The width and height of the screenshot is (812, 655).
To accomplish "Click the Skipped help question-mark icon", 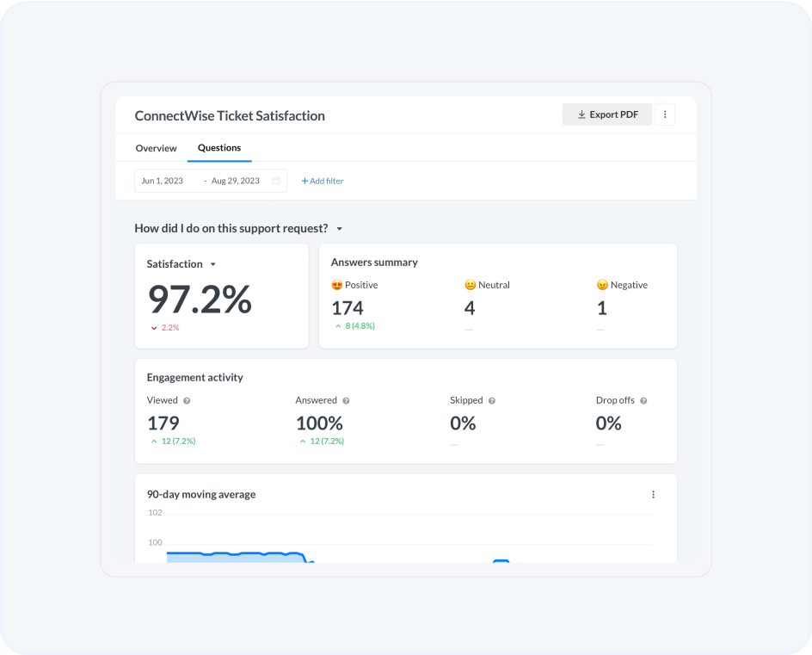I will point(492,400).
